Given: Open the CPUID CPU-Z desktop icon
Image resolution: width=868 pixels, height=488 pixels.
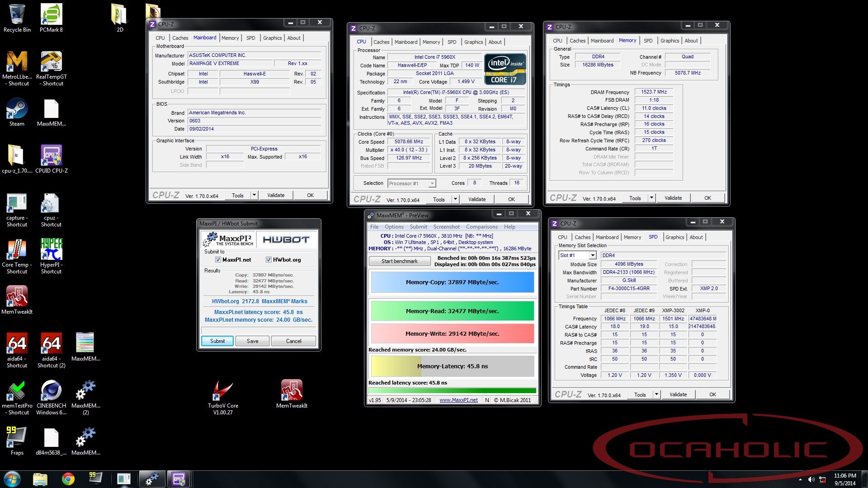Looking at the screenshot, I should 51,159.
